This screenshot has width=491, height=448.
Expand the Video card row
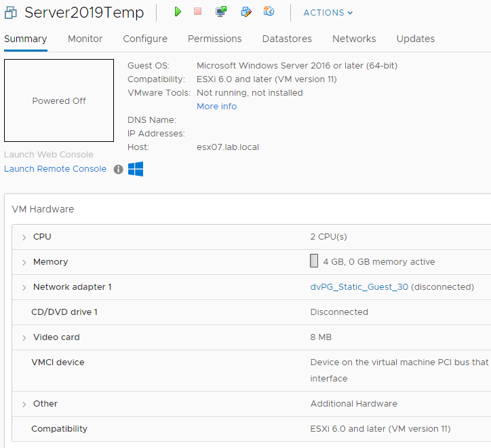[x=24, y=338]
